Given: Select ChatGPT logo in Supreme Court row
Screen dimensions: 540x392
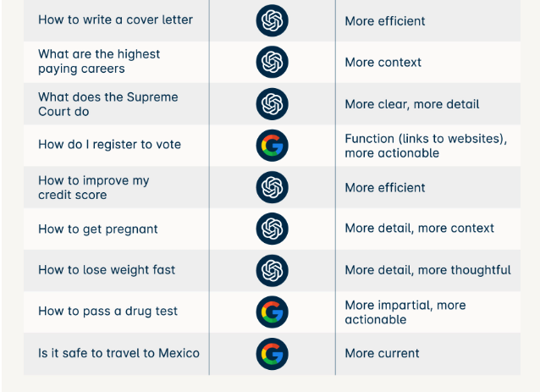Looking at the screenshot, I should tap(272, 104).
